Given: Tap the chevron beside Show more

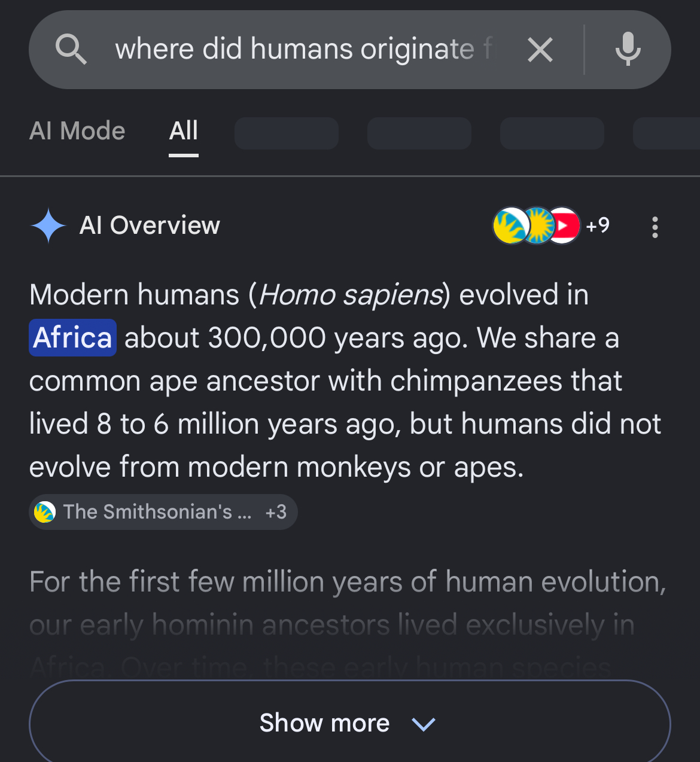Looking at the screenshot, I should click(424, 724).
